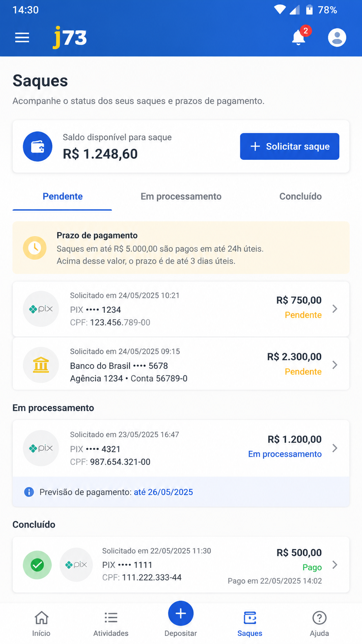The width and height of the screenshot is (362, 644).
Task: Open the Atividades list icon
Action: [x=111, y=618]
